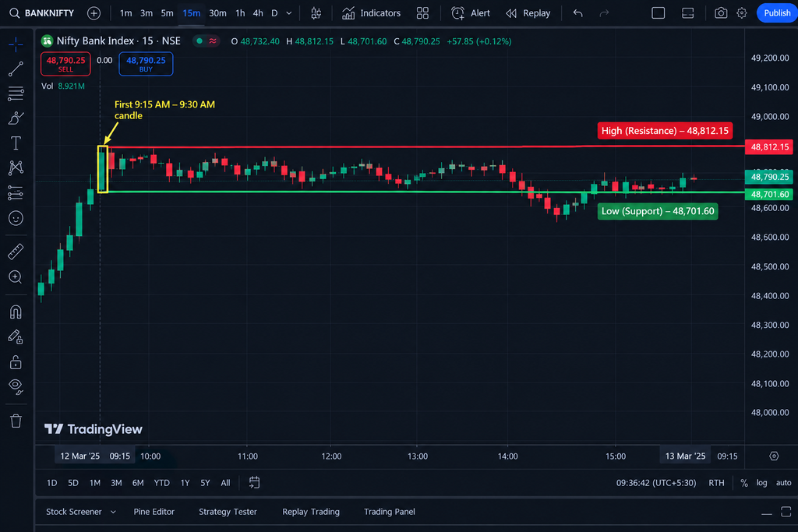
Task: Expand the Stock Screener dropdown chevron
Action: click(x=113, y=512)
